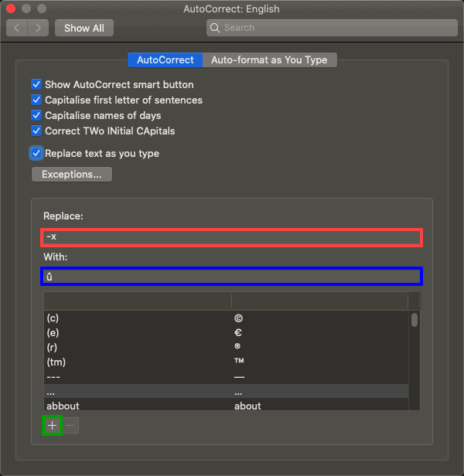Toggle Capitalise first letter of sentences
Viewport: 464px width, 476px height.
36,100
